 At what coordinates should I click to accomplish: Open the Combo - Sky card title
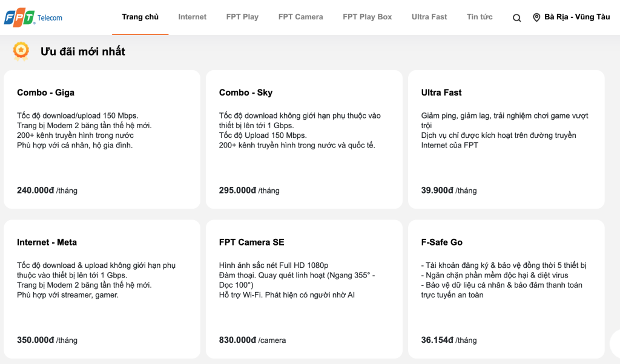246,93
